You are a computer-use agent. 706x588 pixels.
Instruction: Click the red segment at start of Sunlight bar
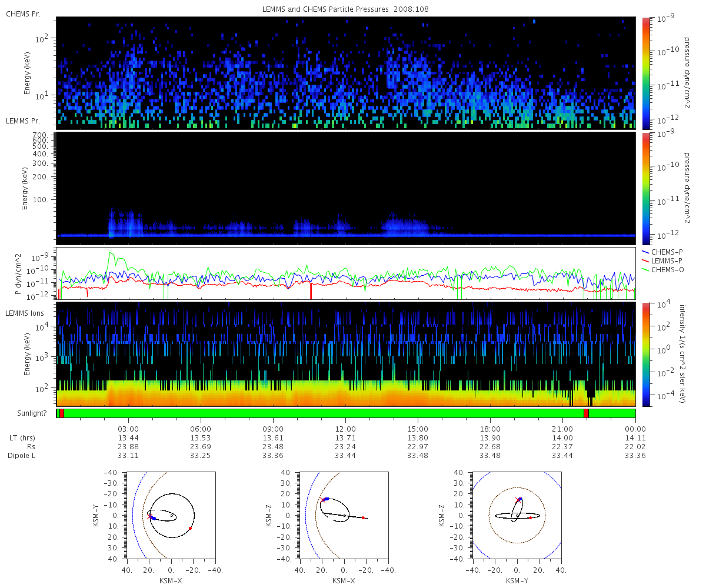tap(61, 413)
